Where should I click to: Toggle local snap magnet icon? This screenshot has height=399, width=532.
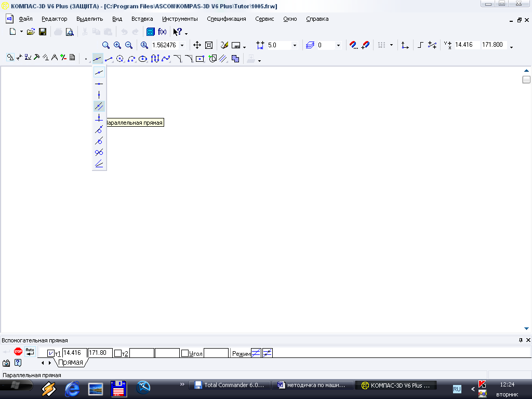point(365,45)
